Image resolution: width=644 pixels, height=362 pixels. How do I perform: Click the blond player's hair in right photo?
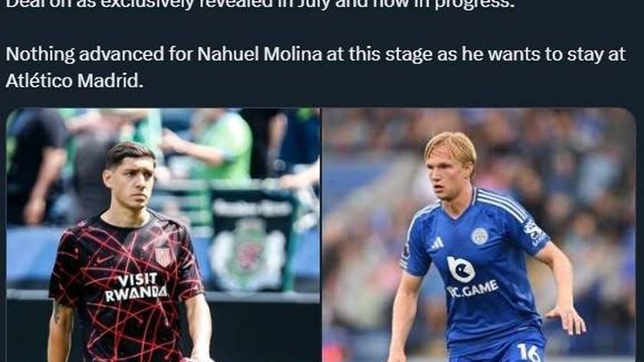[451, 147]
